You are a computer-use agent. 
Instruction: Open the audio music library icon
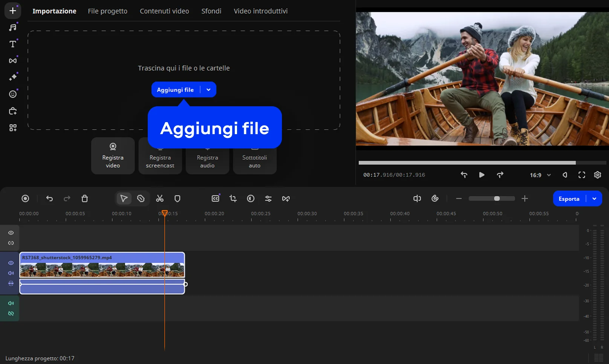[x=13, y=28]
